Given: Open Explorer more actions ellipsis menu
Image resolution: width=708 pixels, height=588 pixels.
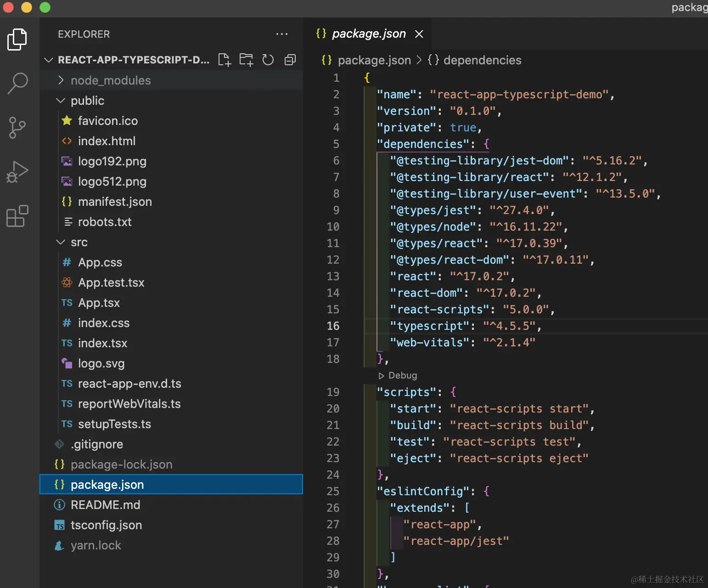Looking at the screenshot, I should (282, 34).
